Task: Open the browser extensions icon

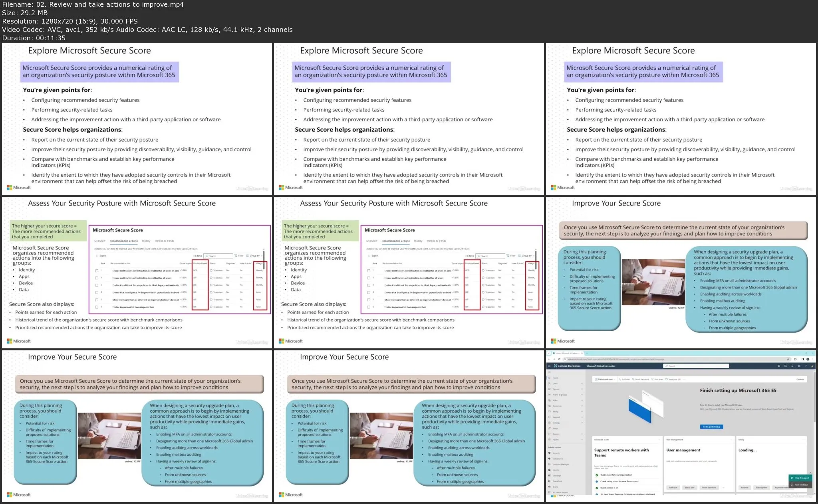Action: tap(795, 359)
